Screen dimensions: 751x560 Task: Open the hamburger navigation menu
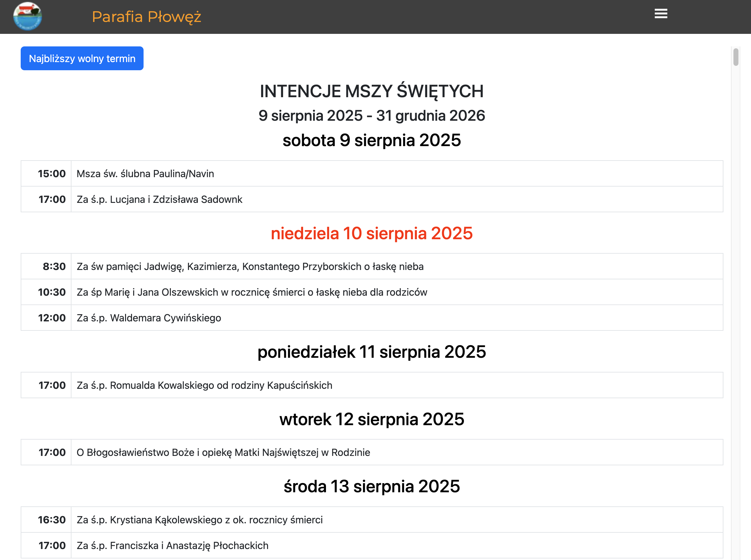[660, 14]
